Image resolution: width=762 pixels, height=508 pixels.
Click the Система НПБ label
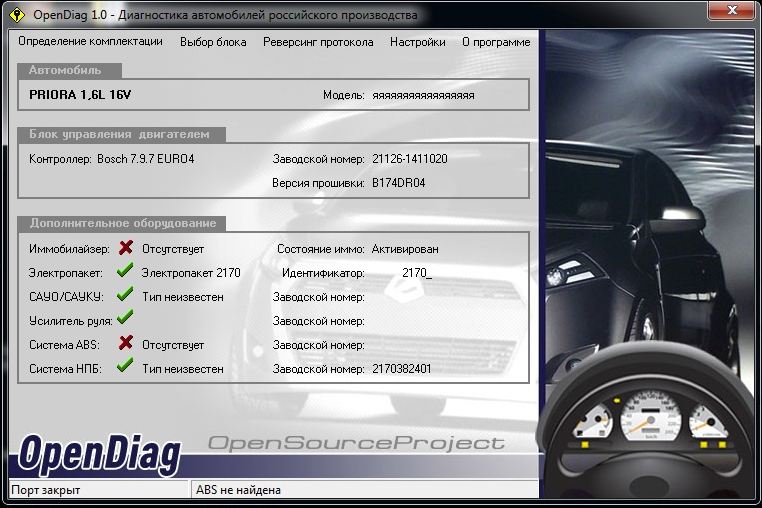(x=65, y=369)
